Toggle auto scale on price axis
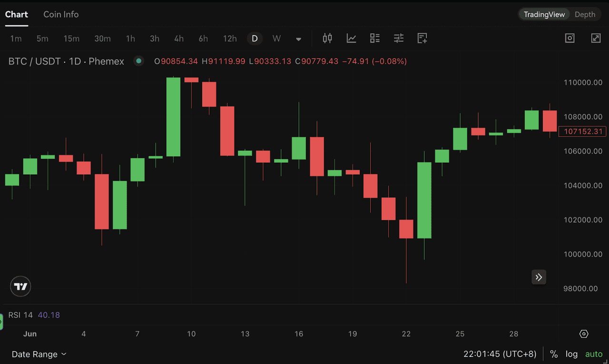Screen dimensions: 609x364 (593, 354)
